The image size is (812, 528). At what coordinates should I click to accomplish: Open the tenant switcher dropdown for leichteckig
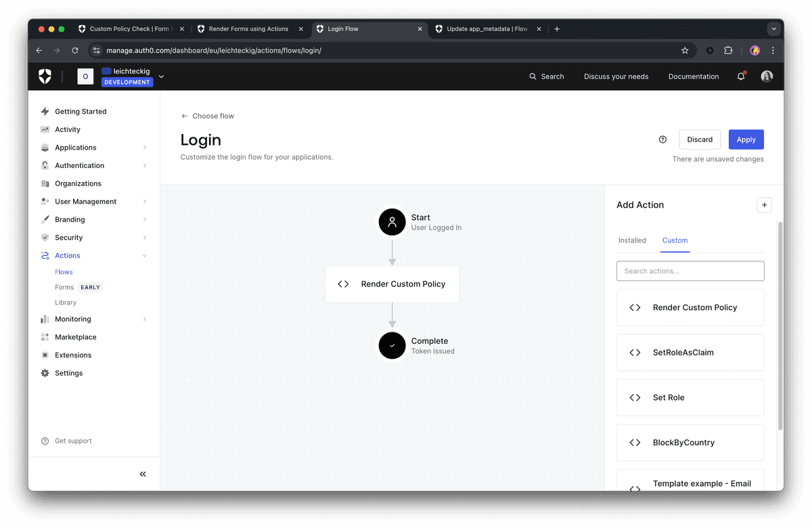pyautogui.click(x=160, y=76)
